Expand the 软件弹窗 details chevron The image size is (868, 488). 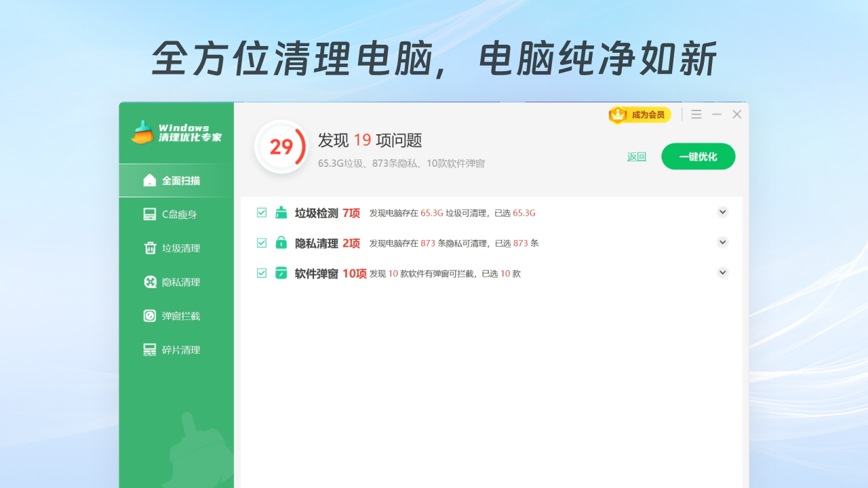tap(722, 272)
